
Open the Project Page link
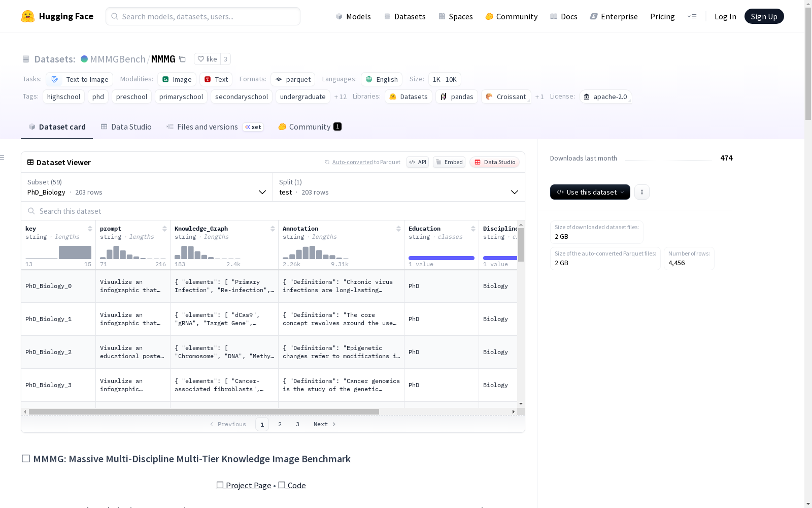(x=244, y=485)
